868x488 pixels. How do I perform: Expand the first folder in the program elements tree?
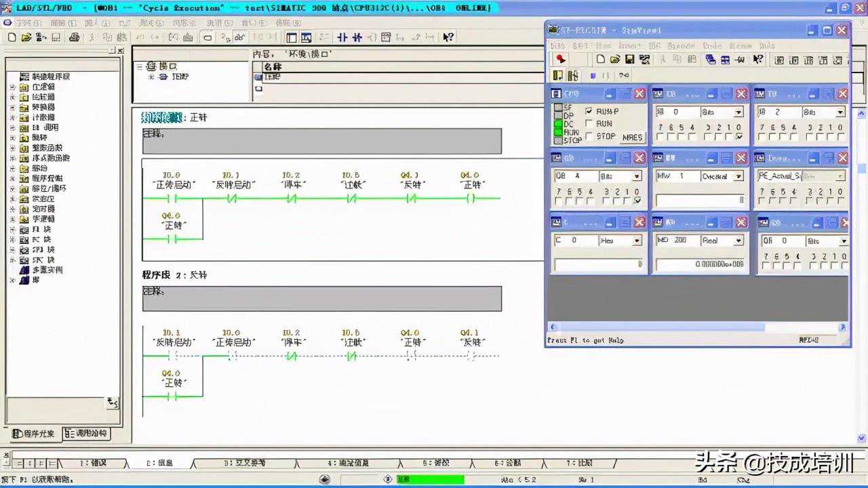(12, 87)
